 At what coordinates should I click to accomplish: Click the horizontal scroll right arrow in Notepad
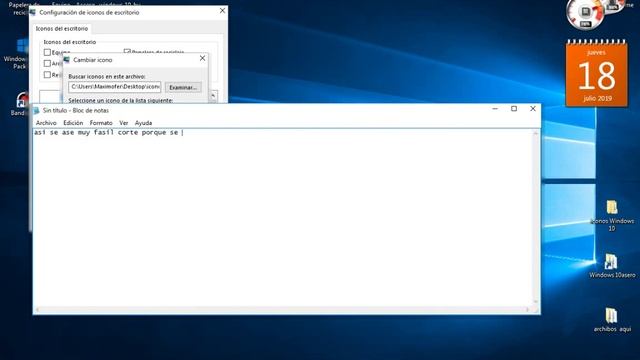(528, 310)
